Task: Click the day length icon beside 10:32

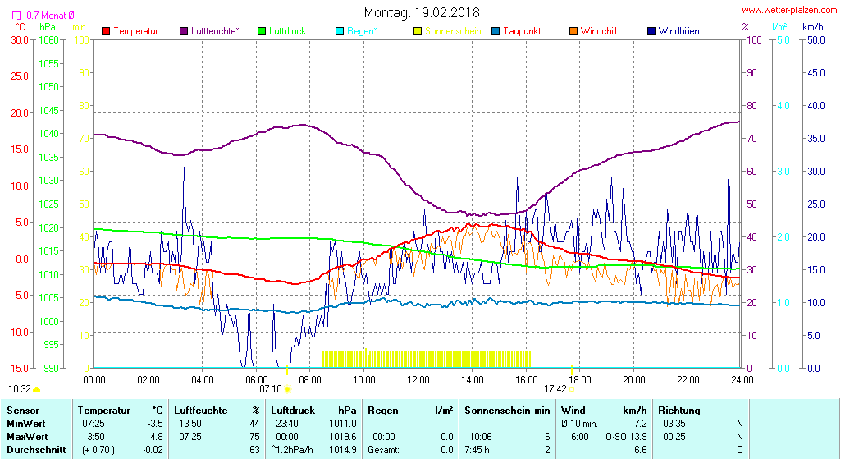Action: (37, 390)
